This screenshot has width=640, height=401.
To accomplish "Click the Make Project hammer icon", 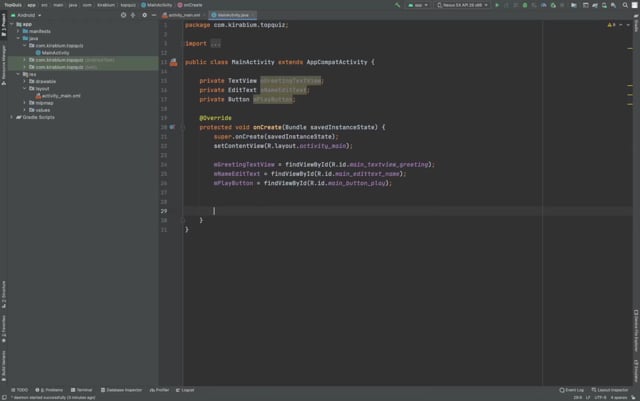I will coord(397,5).
